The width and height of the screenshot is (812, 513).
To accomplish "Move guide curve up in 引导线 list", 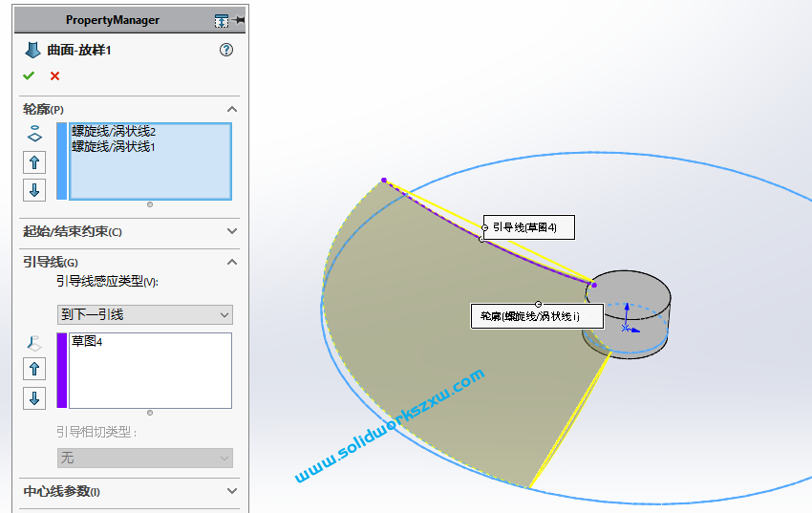I will pos(34,369).
